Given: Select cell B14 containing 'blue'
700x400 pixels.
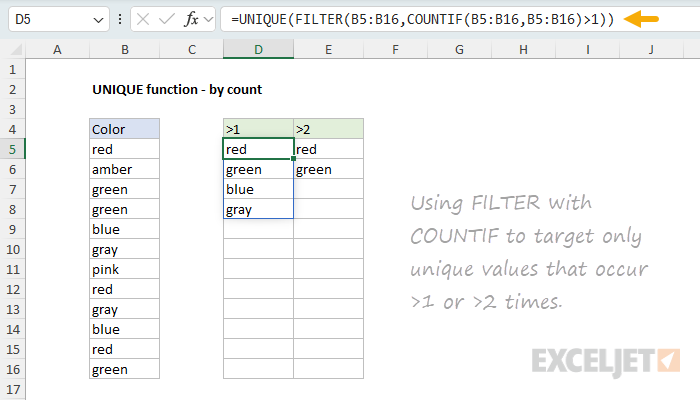Looking at the screenshot, I should [125, 329].
